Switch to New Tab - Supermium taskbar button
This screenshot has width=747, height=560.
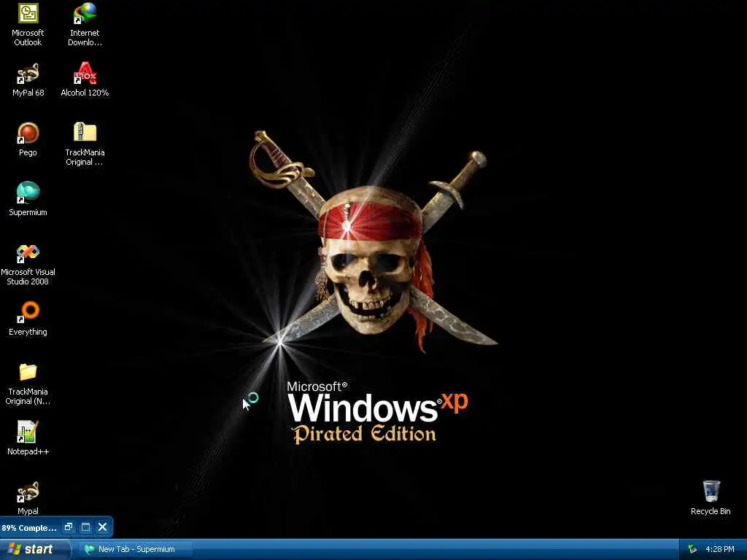136,549
